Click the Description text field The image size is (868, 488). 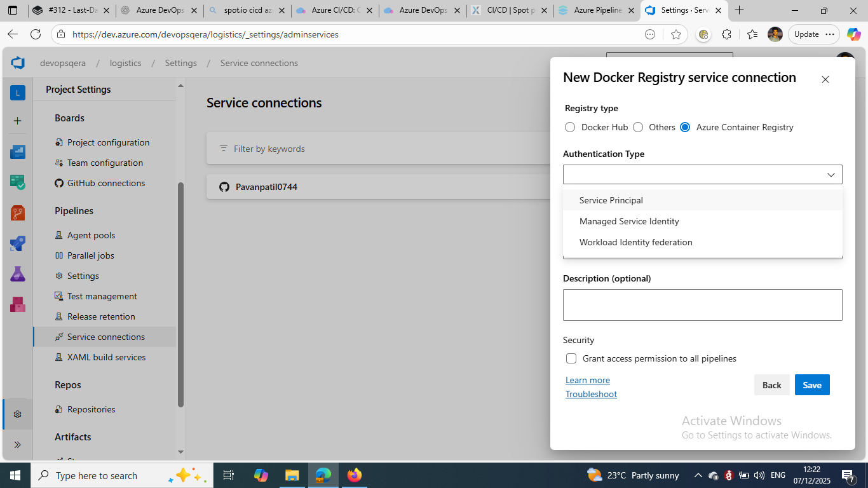[x=702, y=305]
